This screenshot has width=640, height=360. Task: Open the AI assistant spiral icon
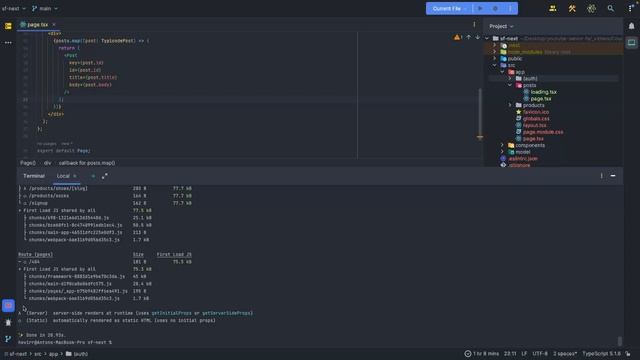(591, 9)
